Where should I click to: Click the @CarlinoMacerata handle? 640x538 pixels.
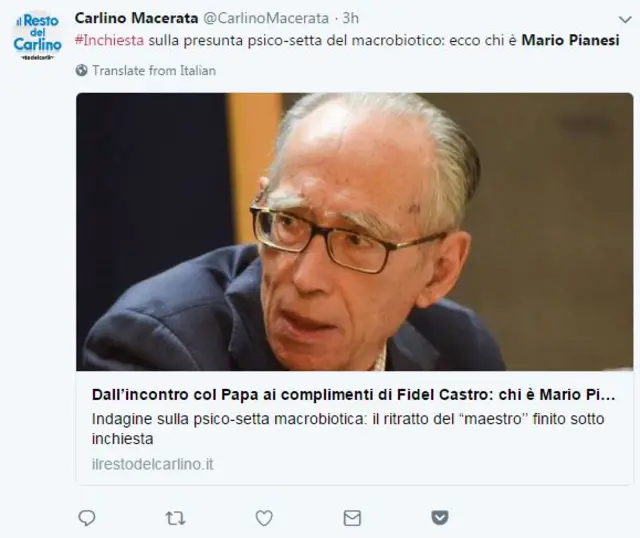(x=266, y=18)
